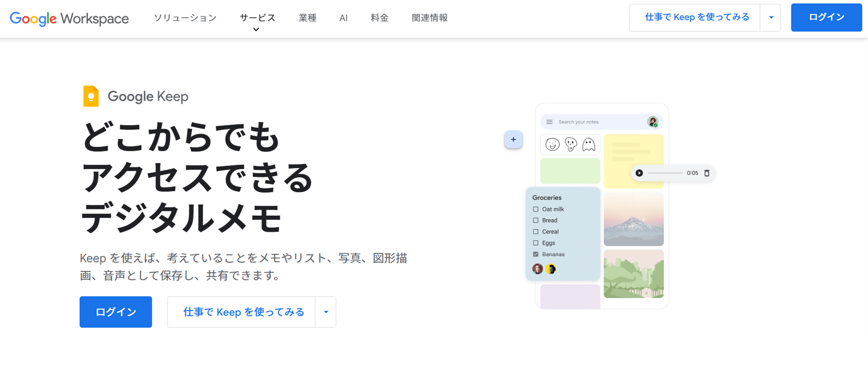Open the AI menu item
The image size is (868, 386).
(x=343, y=18)
